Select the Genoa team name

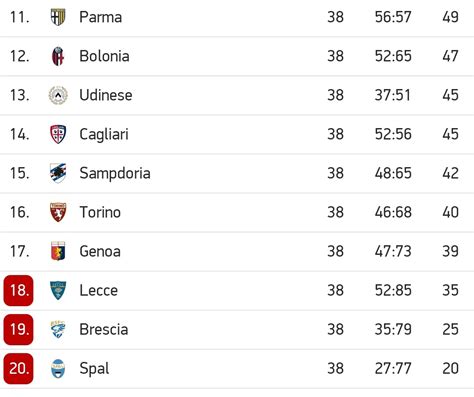100,251
